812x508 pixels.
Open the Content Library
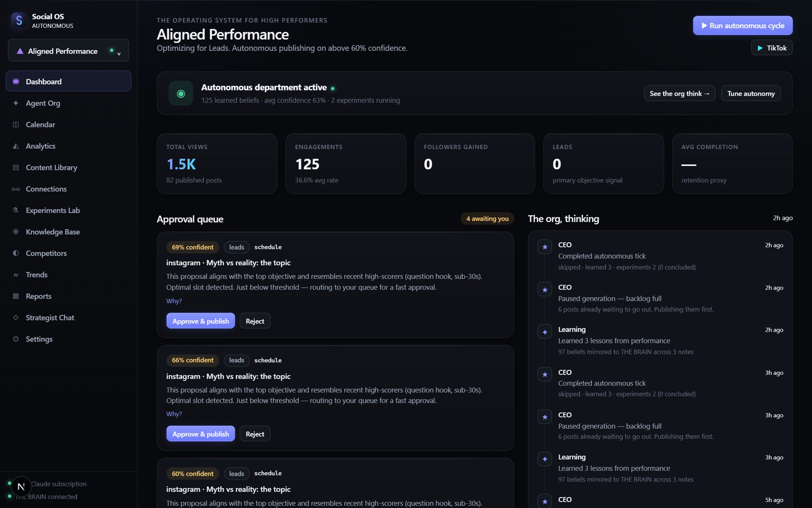[x=69, y=167]
